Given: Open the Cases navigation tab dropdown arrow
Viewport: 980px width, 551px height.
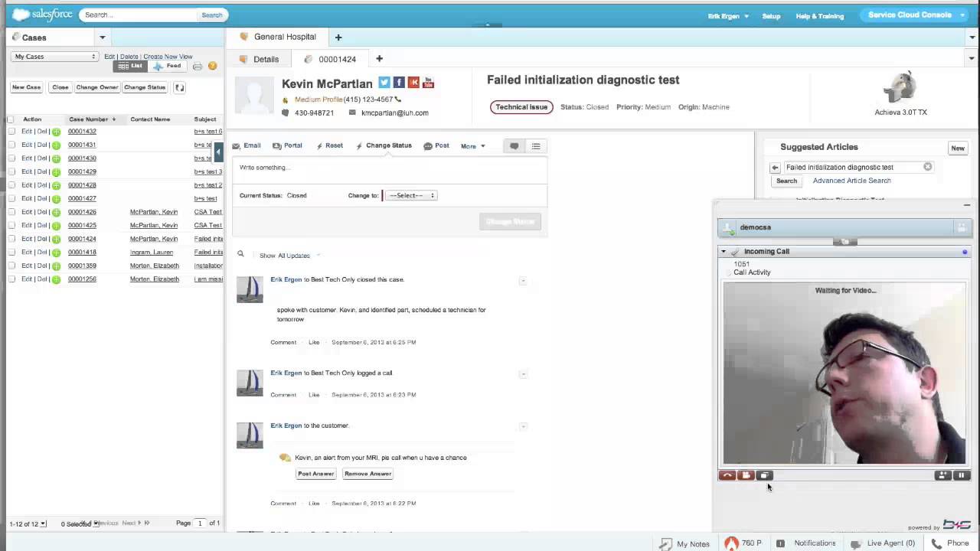Looking at the screenshot, I should [102, 37].
